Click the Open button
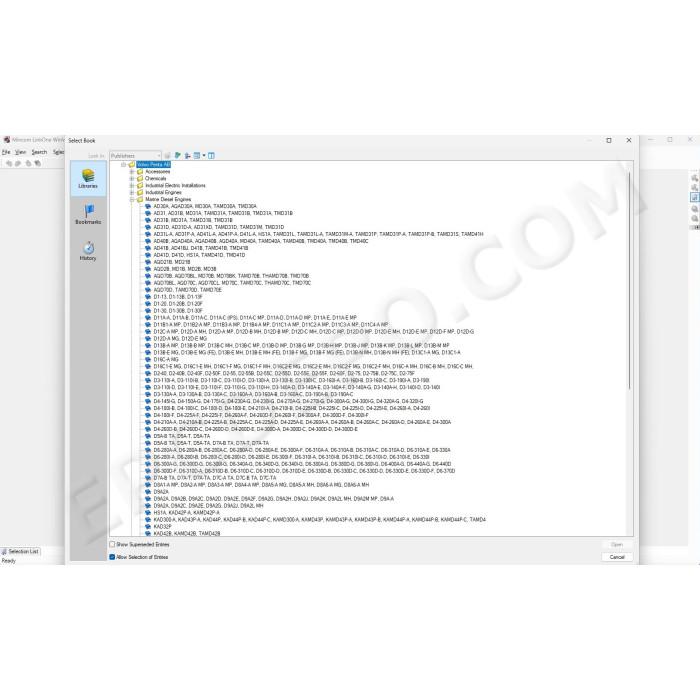The width and height of the screenshot is (700, 700). point(617,545)
